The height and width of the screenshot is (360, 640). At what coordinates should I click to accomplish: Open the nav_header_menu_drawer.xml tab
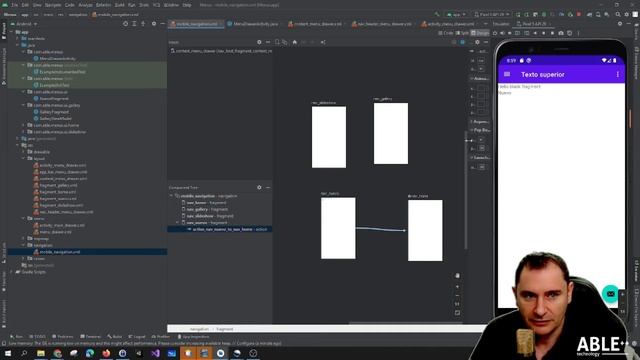point(383,24)
